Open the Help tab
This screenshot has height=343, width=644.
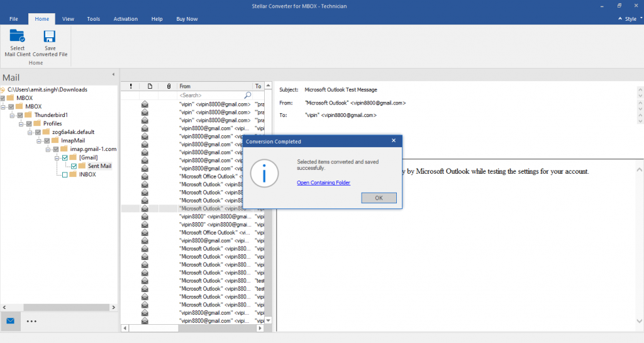click(157, 19)
